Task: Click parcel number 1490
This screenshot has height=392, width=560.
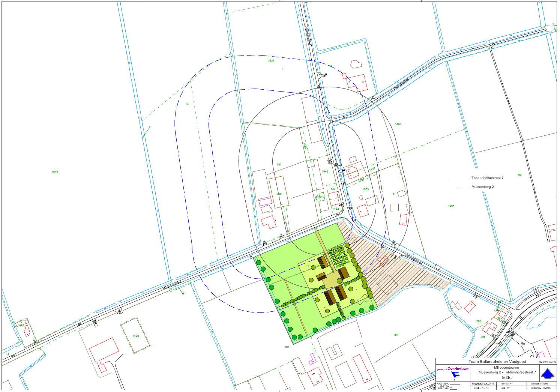Action: 398,124
